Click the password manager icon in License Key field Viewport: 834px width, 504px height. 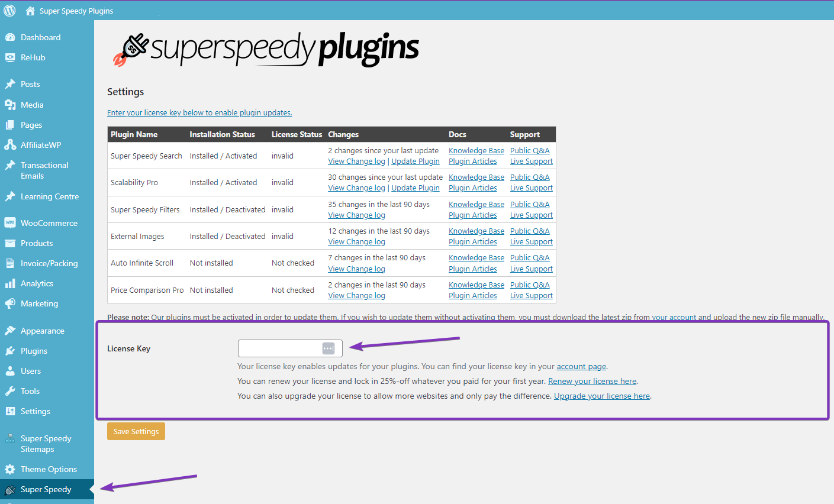[329, 348]
